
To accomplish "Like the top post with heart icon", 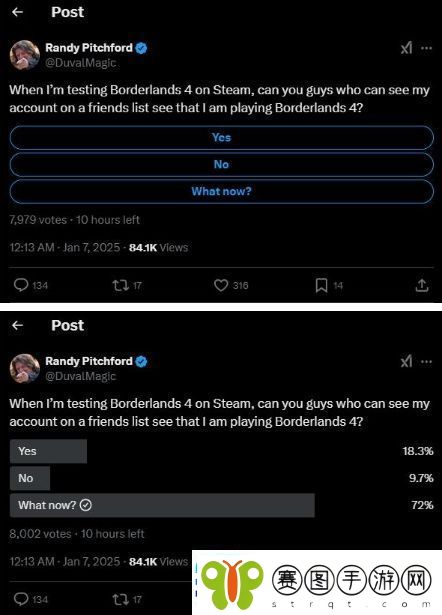I will [x=221, y=285].
